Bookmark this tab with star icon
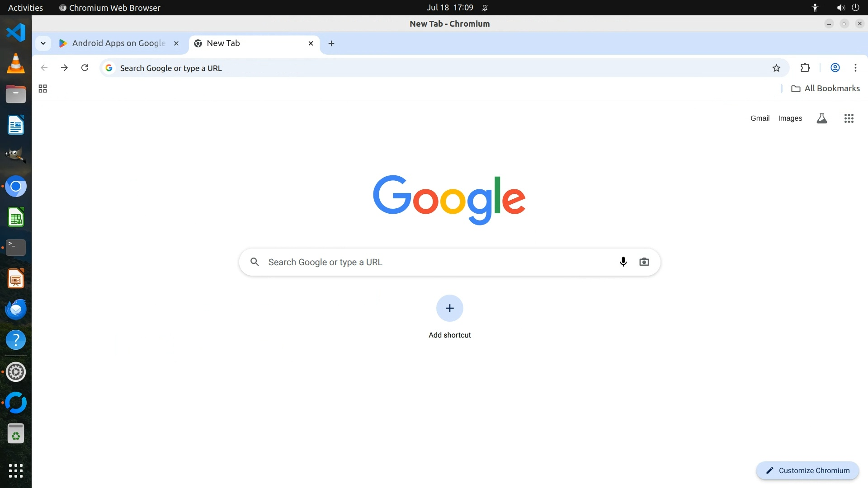The width and height of the screenshot is (868, 488). coord(776,68)
